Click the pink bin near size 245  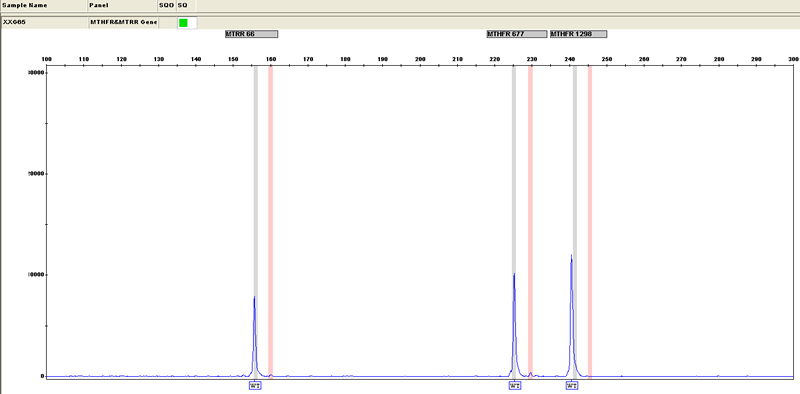(x=590, y=221)
